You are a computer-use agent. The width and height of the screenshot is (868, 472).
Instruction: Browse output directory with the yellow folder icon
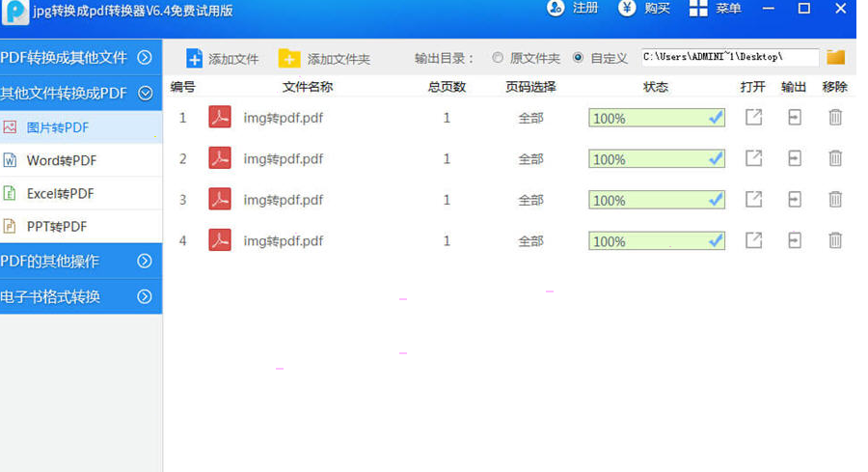pos(836,57)
